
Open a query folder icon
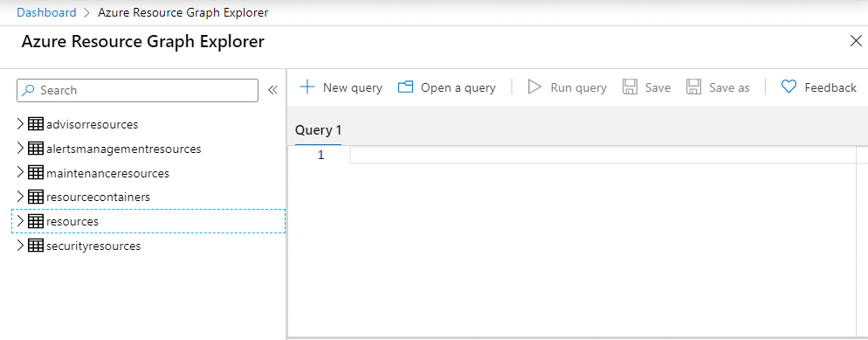(406, 87)
